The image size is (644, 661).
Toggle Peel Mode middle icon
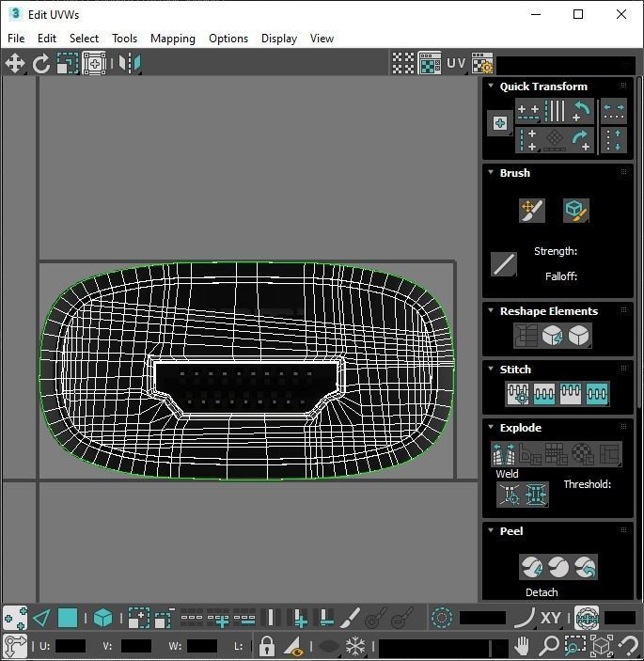[x=558, y=567]
